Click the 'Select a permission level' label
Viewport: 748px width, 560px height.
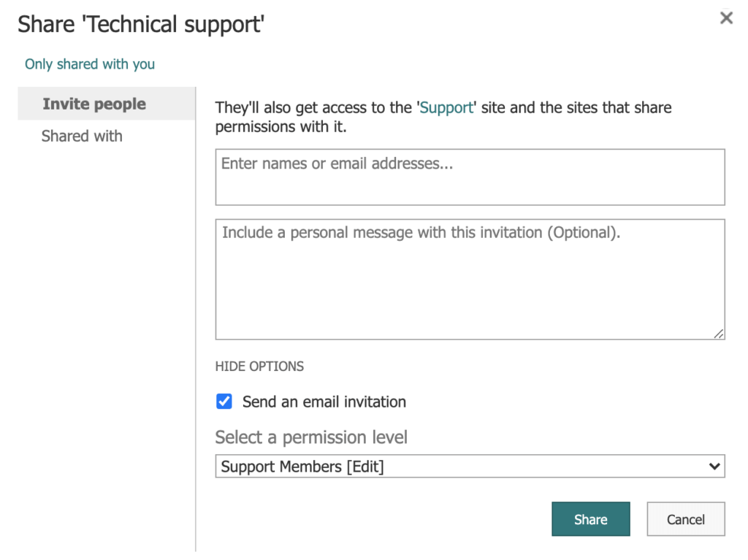pos(311,437)
